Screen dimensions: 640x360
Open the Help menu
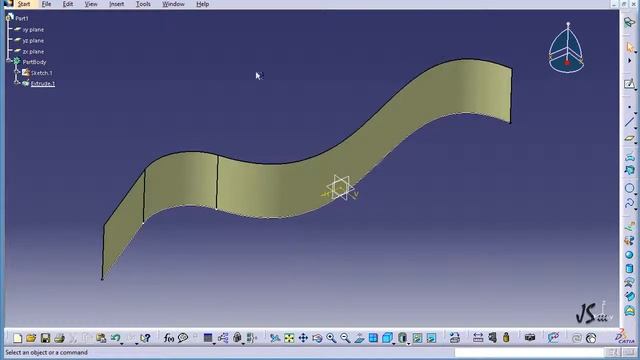[x=202, y=4]
